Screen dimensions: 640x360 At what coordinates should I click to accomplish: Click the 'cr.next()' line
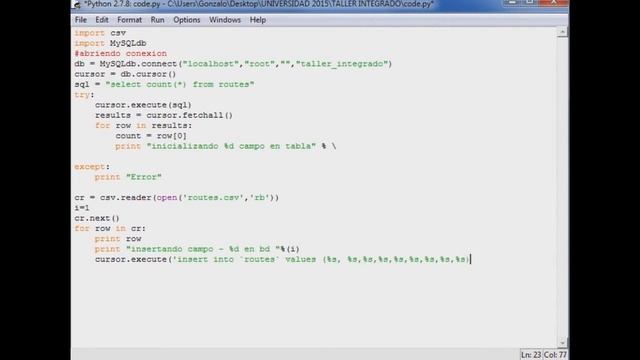tap(97, 218)
